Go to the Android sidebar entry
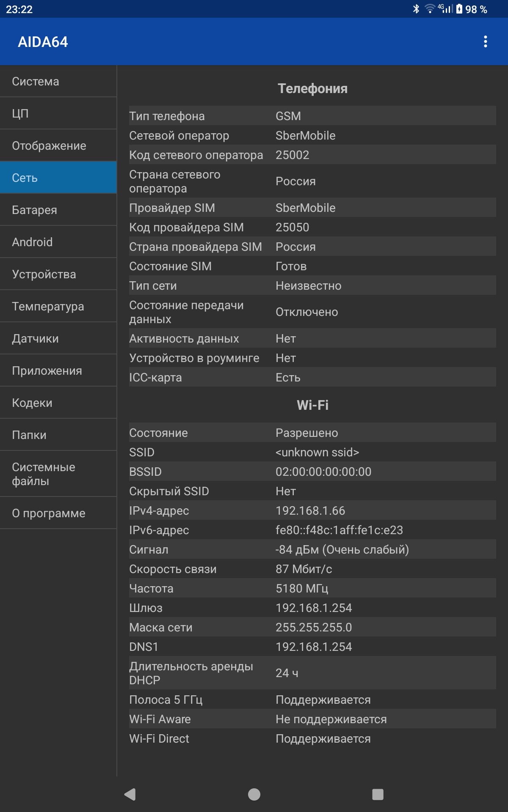The image size is (508, 812). [58, 242]
